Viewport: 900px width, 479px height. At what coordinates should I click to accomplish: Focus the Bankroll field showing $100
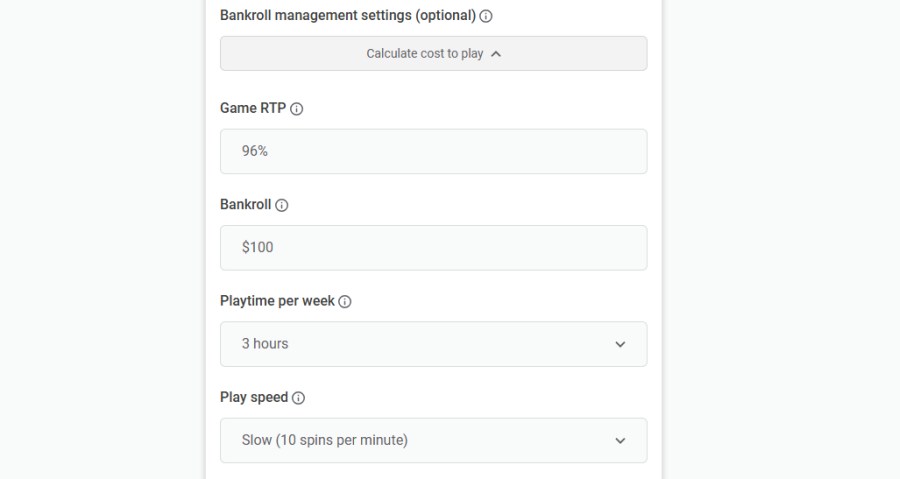(433, 247)
